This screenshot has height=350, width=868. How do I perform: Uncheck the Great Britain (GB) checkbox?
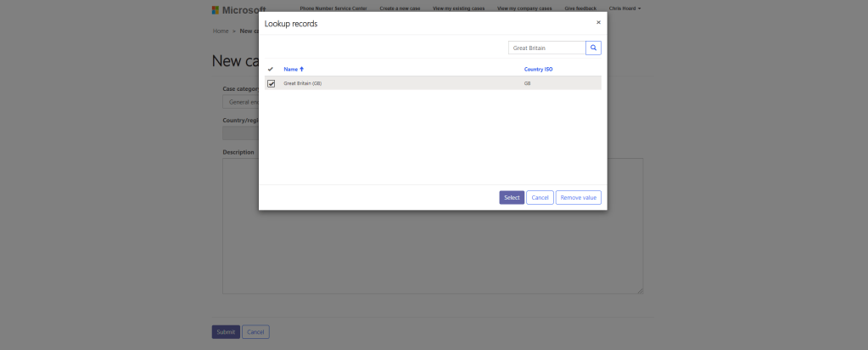pos(272,83)
